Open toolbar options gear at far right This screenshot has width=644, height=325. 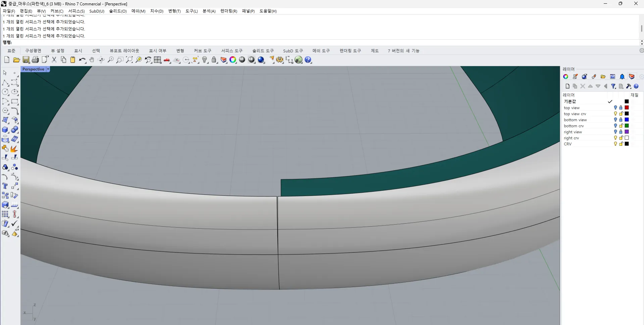pyautogui.click(x=641, y=51)
